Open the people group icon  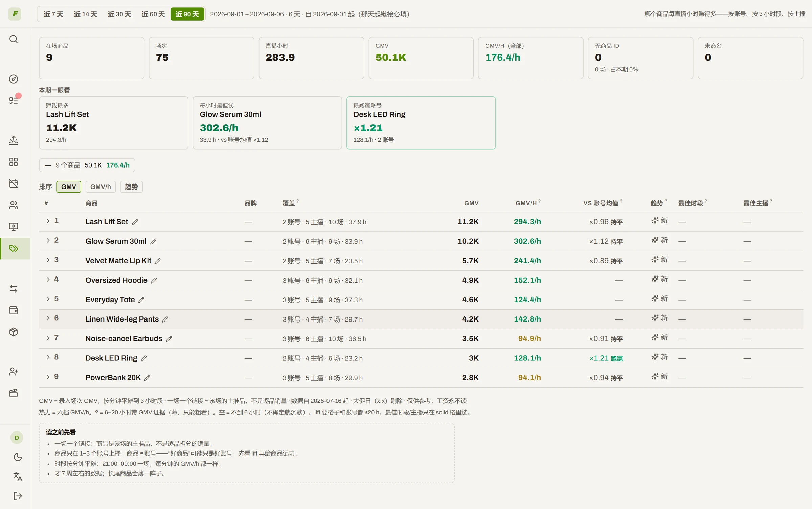point(14,205)
